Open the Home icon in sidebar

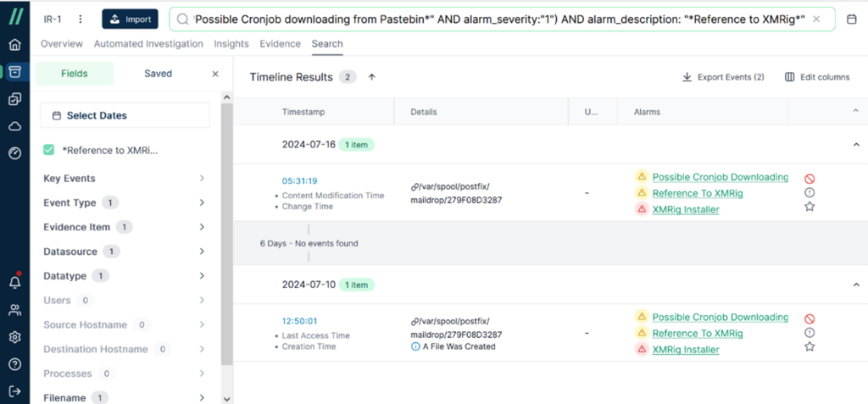tap(15, 45)
